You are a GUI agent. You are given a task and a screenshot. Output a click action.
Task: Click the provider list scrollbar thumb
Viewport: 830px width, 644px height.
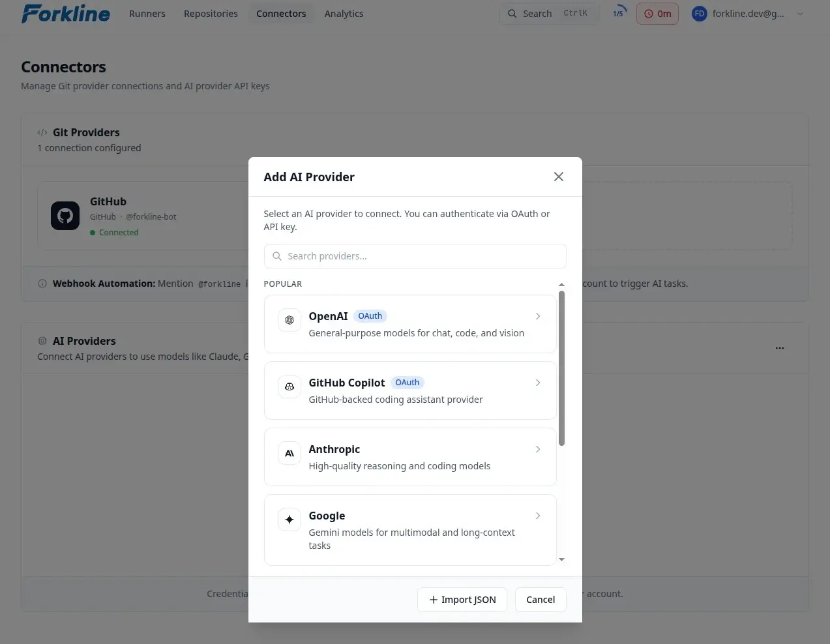(562, 368)
